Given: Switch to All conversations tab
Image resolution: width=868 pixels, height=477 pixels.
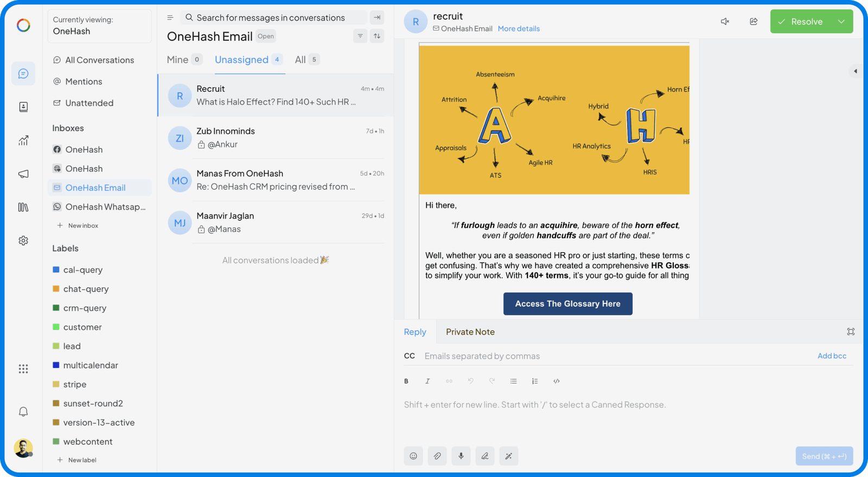Looking at the screenshot, I should pos(307,60).
